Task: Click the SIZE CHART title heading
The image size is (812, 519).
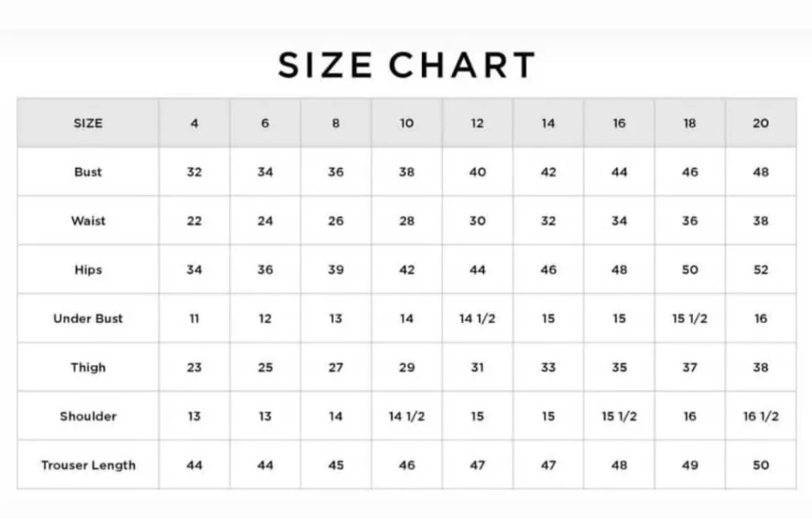Action: pos(406,65)
